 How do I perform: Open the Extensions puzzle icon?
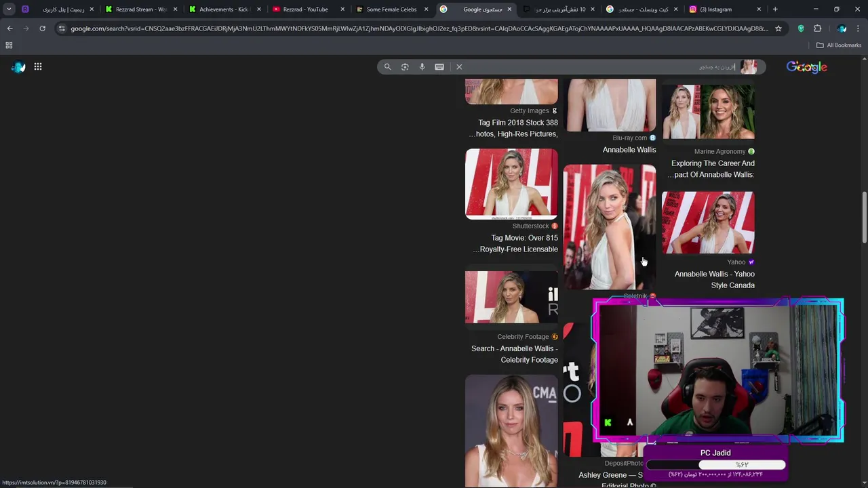(x=817, y=28)
